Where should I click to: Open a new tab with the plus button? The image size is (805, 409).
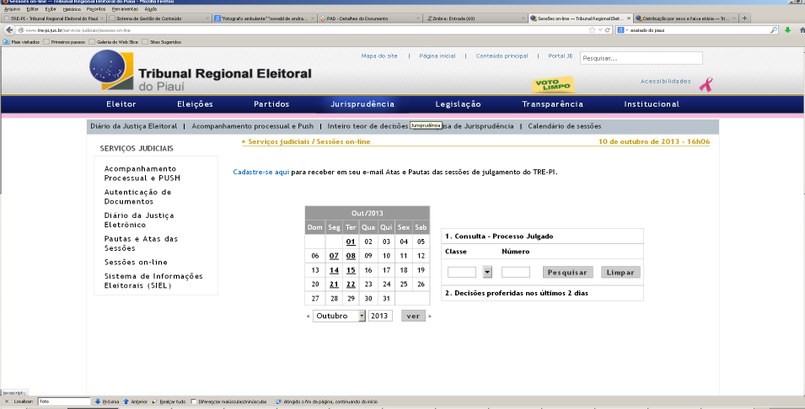click(744, 18)
